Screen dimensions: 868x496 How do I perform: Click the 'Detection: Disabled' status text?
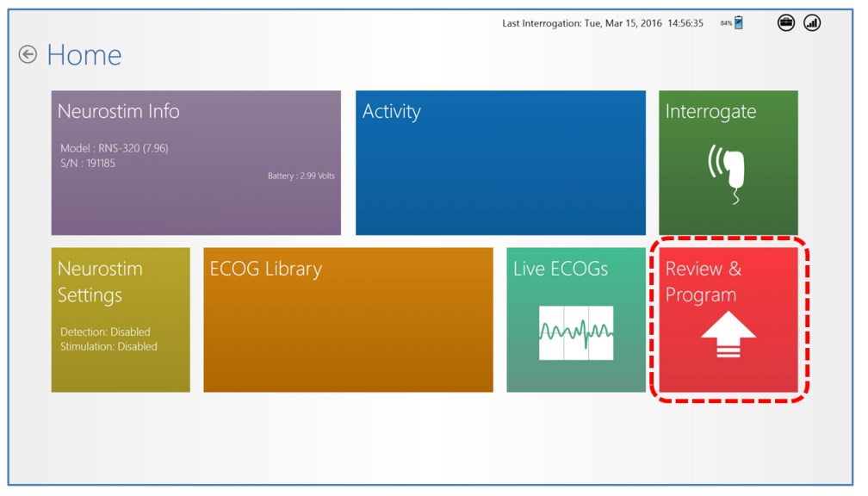105,332
